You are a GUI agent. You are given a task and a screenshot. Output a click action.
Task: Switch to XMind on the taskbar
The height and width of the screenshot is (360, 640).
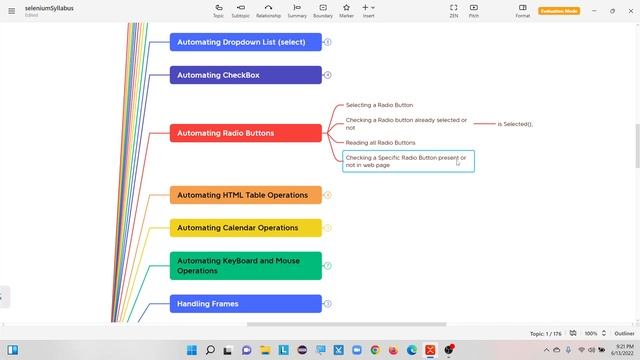(x=430, y=350)
